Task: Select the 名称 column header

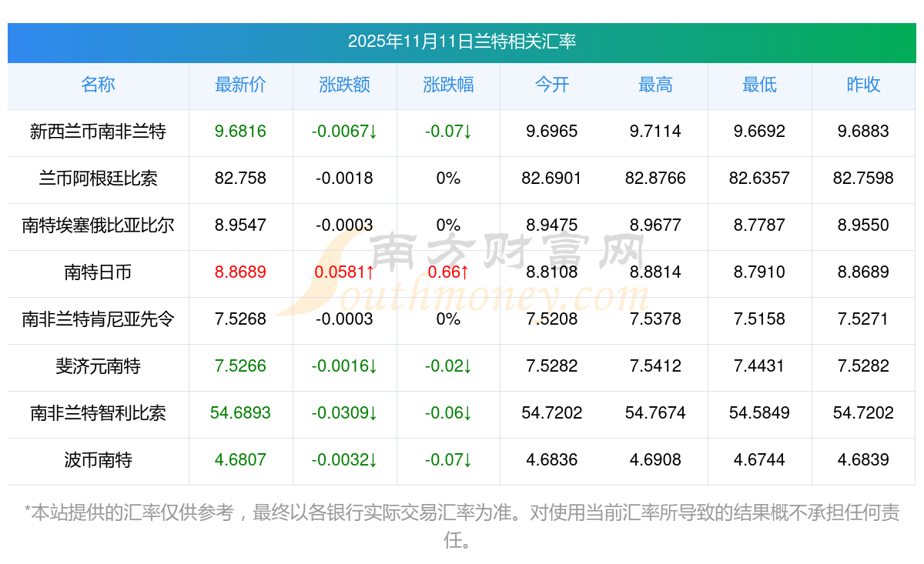Action: coord(98,85)
